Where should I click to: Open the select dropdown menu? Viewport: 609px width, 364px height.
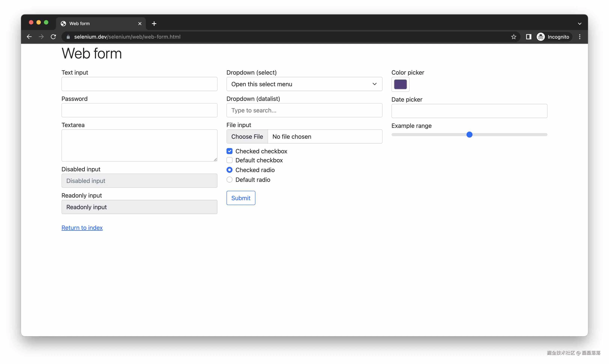[304, 84]
